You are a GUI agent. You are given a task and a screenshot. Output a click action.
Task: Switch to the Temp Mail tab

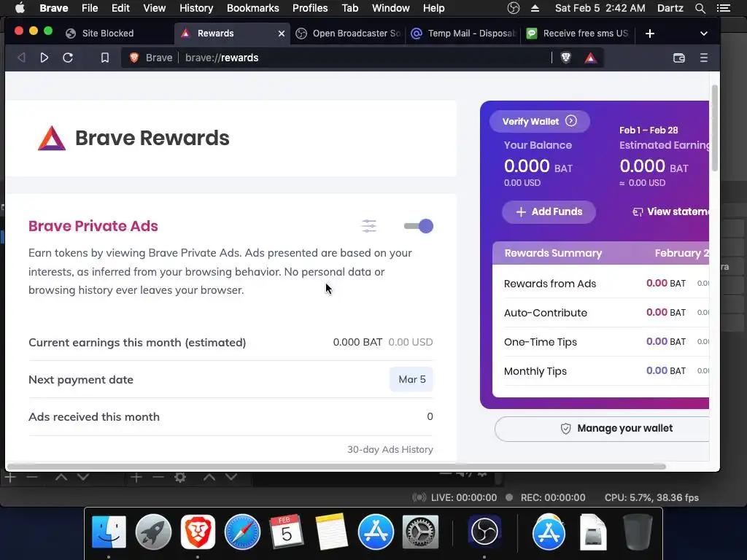pyautogui.click(x=463, y=34)
